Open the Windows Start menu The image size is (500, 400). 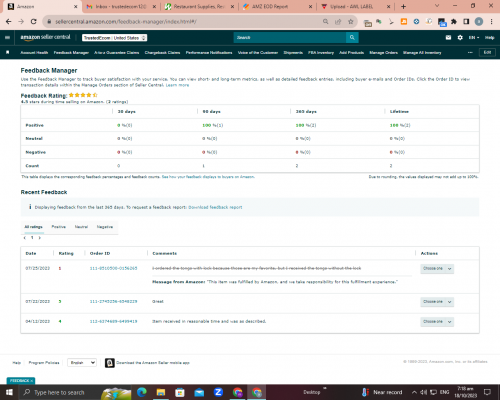click(9, 392)
